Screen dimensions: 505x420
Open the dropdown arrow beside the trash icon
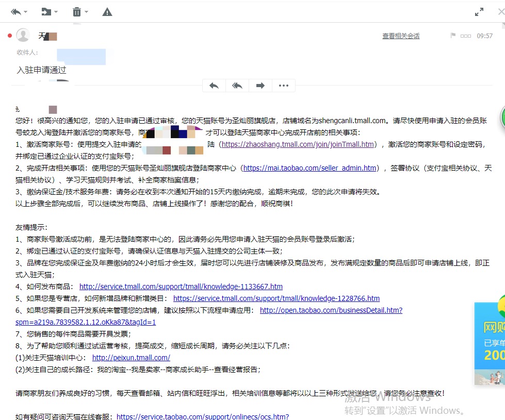point(86,12)
